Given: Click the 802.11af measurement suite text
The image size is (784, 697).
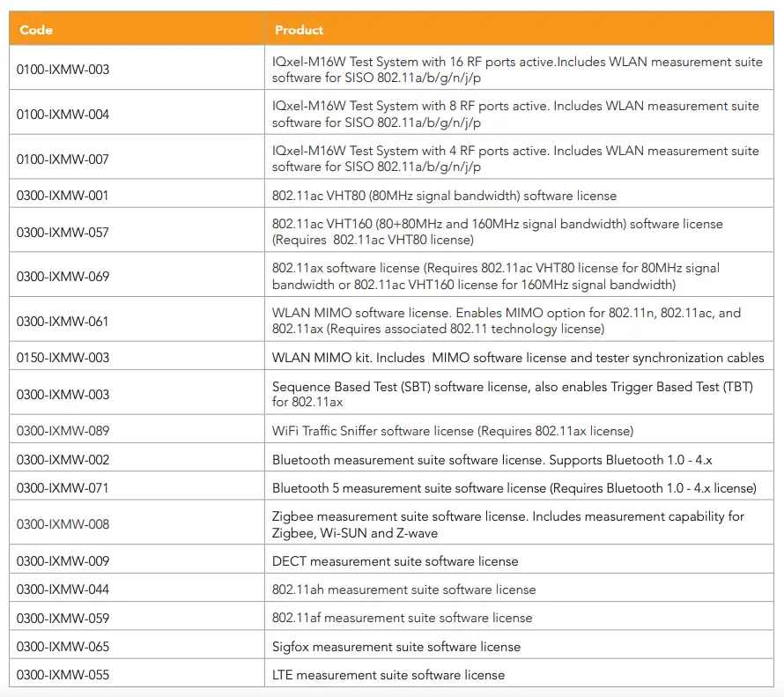Looking at the screenshot, I should (x=403, y=618).
